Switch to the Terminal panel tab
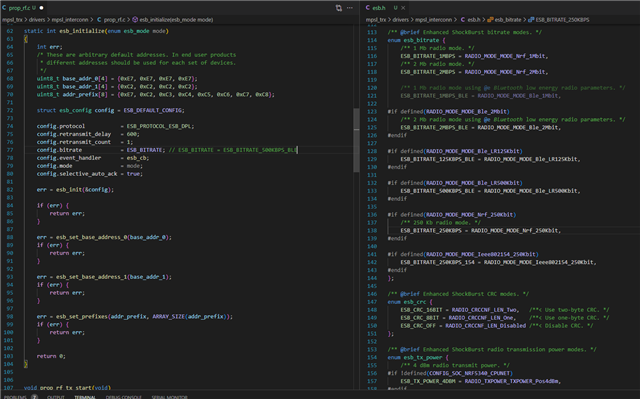The width and height of the screenshot is (640, 399). 84,397
